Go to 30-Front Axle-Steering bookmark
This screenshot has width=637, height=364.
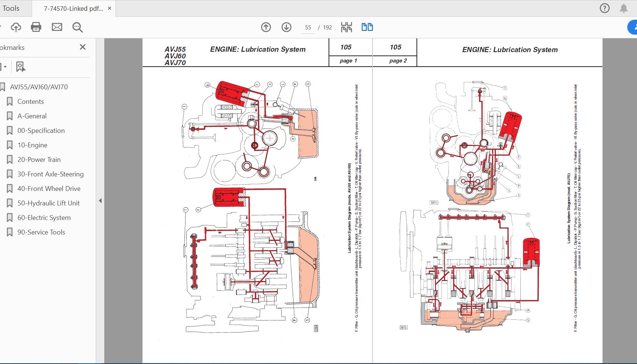pos(51,174)
